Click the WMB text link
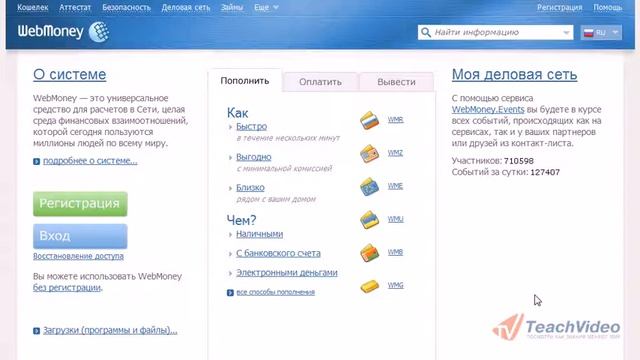The image size is (640, 360). [x=395, y=252]
